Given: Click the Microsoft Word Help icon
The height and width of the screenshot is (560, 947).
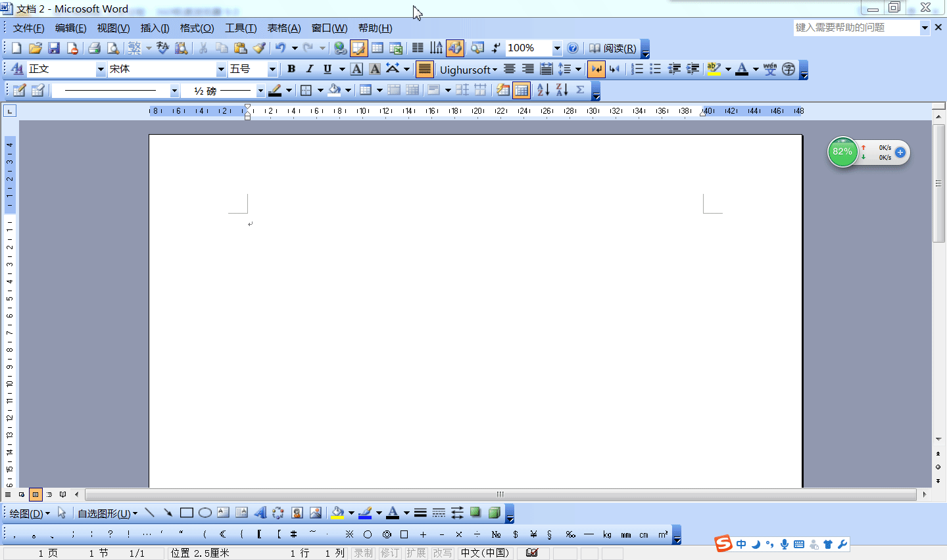Looking at the screenshot, I should (573, 48).
